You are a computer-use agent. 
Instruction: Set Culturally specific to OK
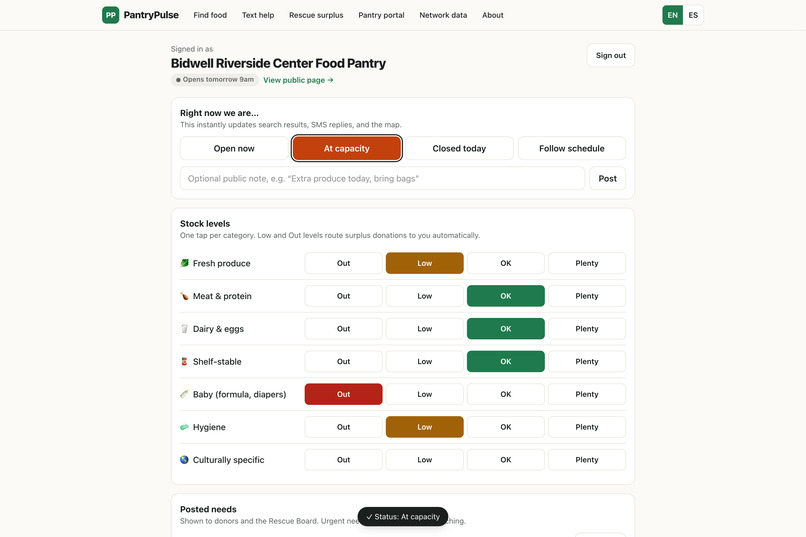coord(506,460)
